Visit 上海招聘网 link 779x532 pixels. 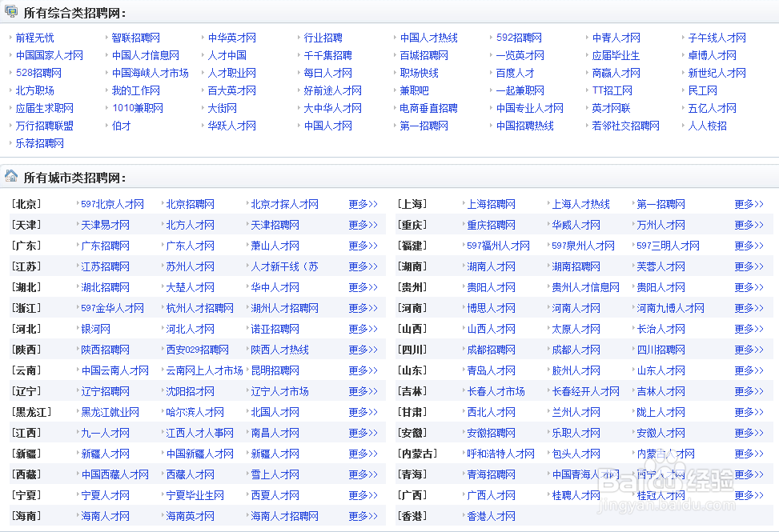tap(490, 204)
